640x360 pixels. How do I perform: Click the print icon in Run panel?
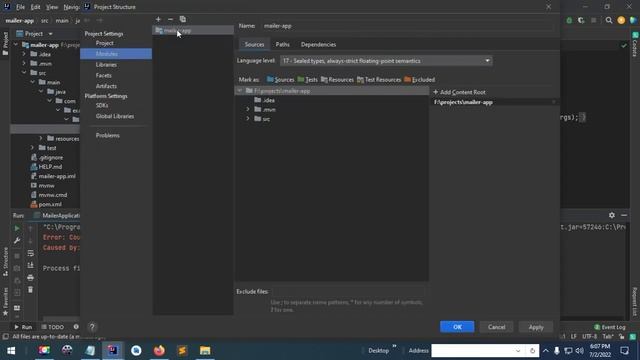(x=31, y=278)
